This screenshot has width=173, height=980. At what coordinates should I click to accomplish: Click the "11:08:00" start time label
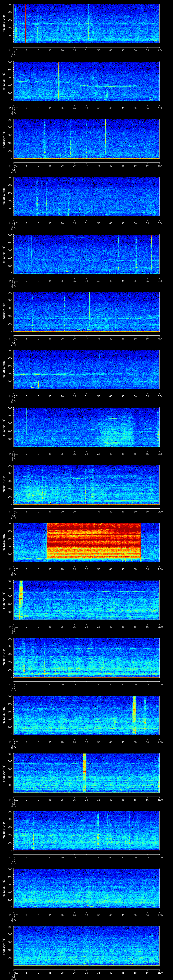pos(14,454)
